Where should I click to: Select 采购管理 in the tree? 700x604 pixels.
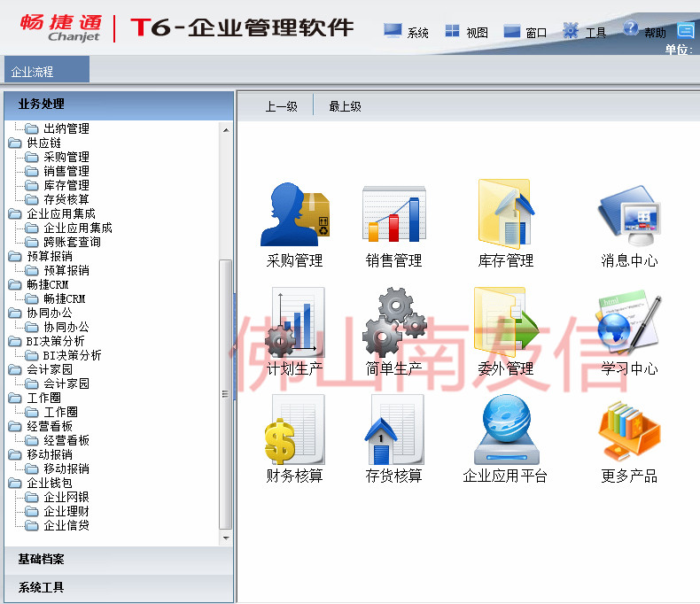[66, 157]
